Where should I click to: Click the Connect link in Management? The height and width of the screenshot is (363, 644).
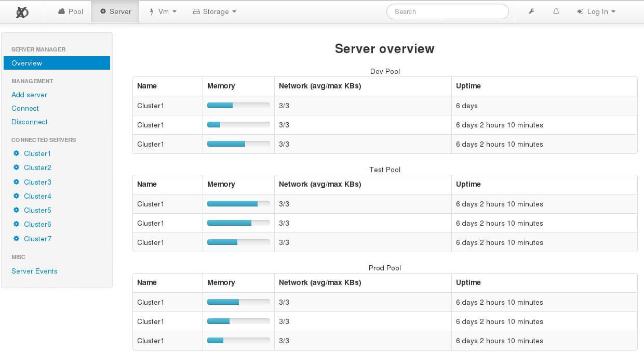coord(25,108)
